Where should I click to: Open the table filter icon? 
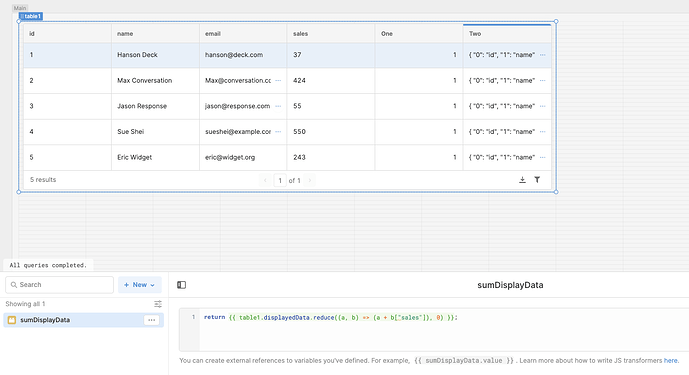point(537,180)
